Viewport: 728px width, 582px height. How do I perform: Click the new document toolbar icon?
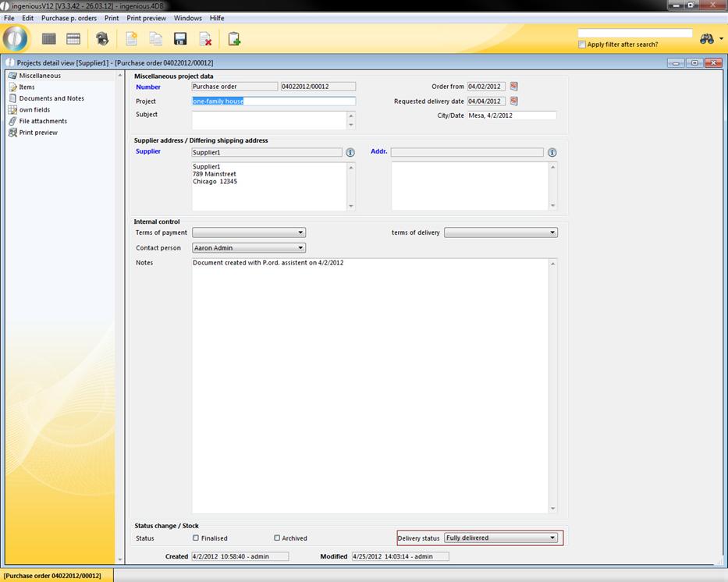click(x=131, y=39)
